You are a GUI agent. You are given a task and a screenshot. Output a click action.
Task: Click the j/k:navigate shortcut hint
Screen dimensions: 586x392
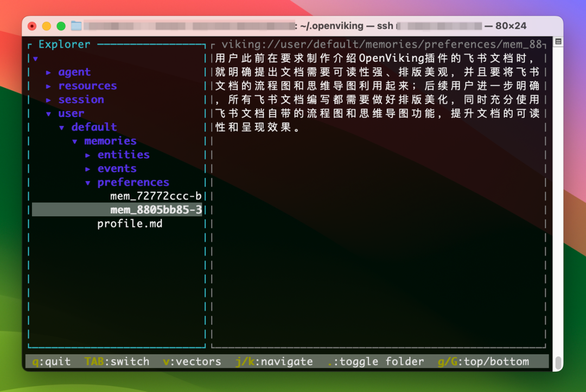pos(274,362)
